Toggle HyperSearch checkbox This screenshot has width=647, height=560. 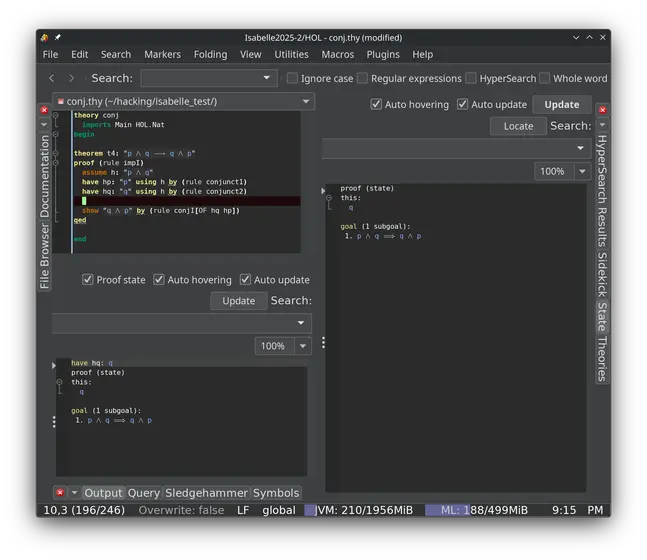click(471, 78)
